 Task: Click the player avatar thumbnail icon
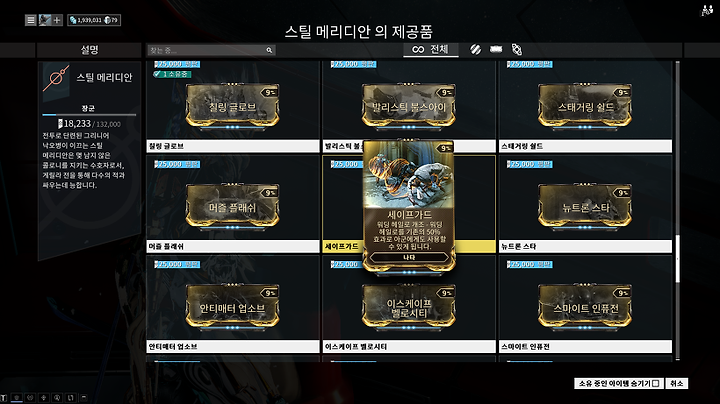tap(45, 20)
